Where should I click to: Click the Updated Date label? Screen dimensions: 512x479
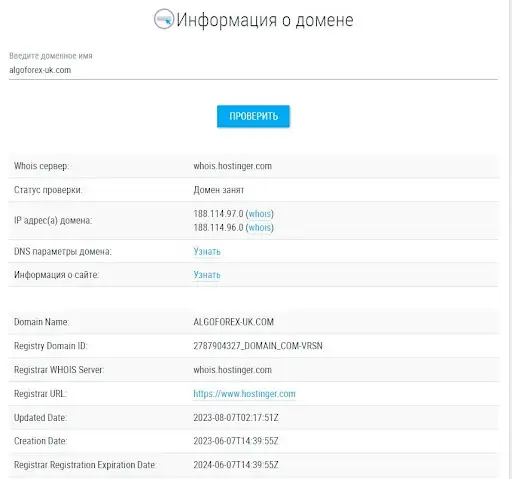(40, 418)
